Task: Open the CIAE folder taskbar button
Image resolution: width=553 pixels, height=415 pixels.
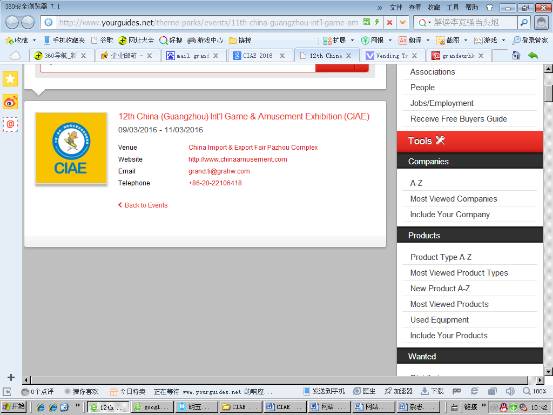Action: tap(241, 407)
